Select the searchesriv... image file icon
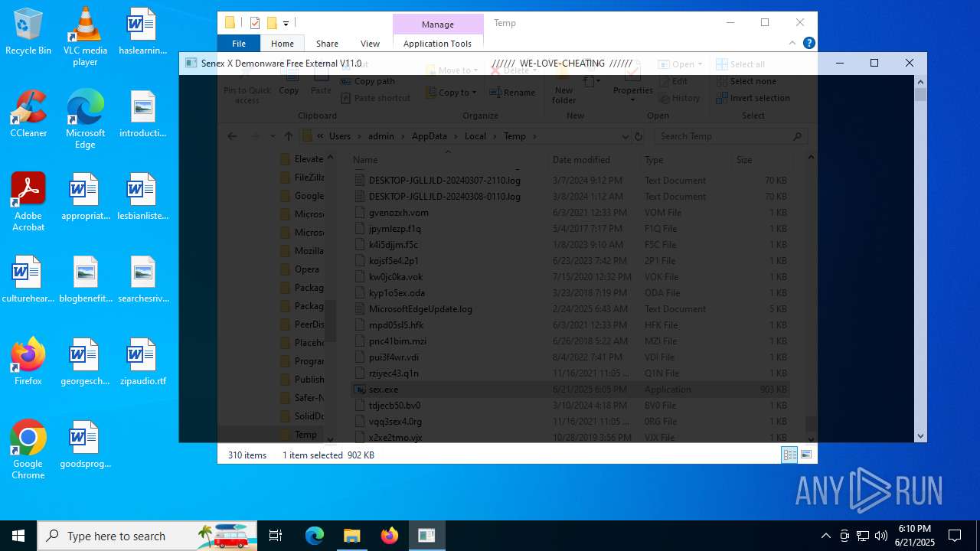 click(x=142, y=280)
